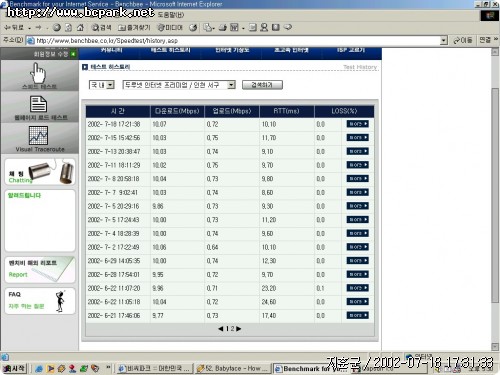The image size is (500, 375).
Task: Go to the next page with the right arrow
Action: (239, 329)
